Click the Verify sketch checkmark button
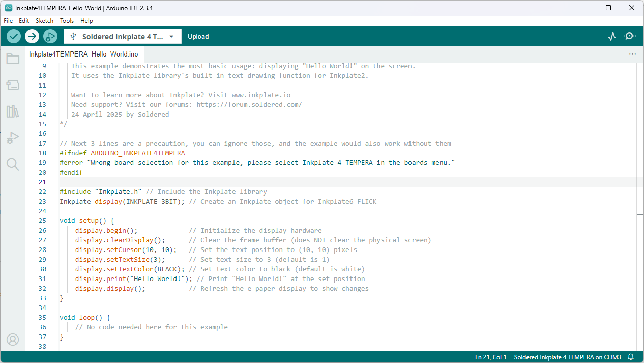 (x=14, y=36)
